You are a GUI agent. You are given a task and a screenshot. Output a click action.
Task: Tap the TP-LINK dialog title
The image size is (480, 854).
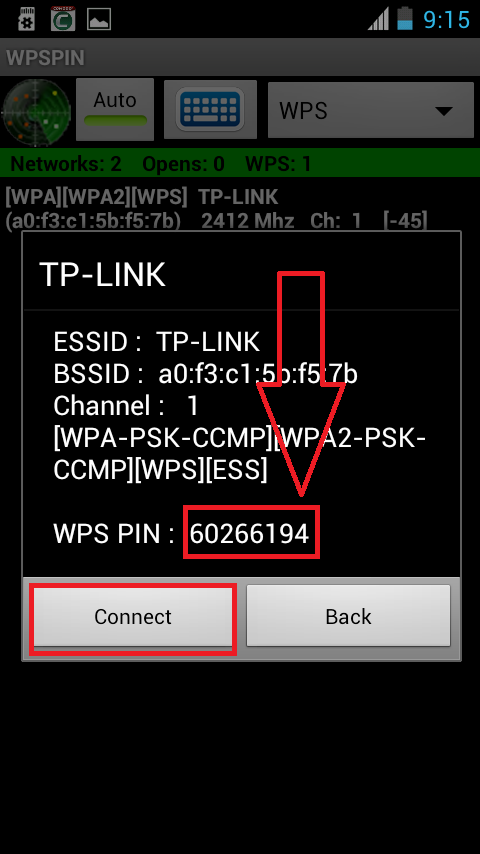(x=102, y=275)
